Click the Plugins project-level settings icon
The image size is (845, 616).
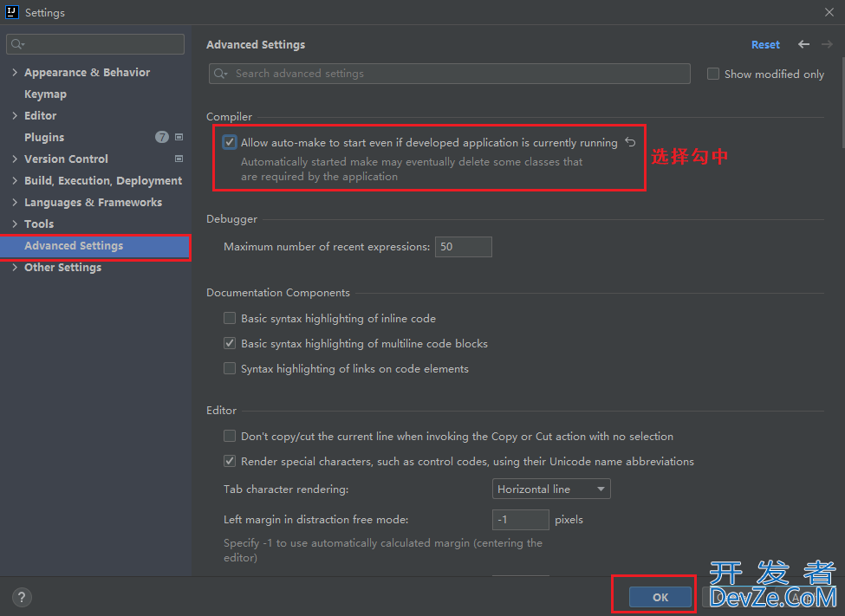pos(179,137)
